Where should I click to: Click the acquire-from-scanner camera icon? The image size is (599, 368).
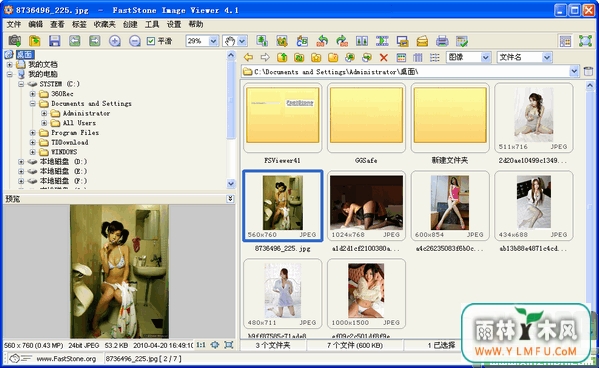[15, 41]
